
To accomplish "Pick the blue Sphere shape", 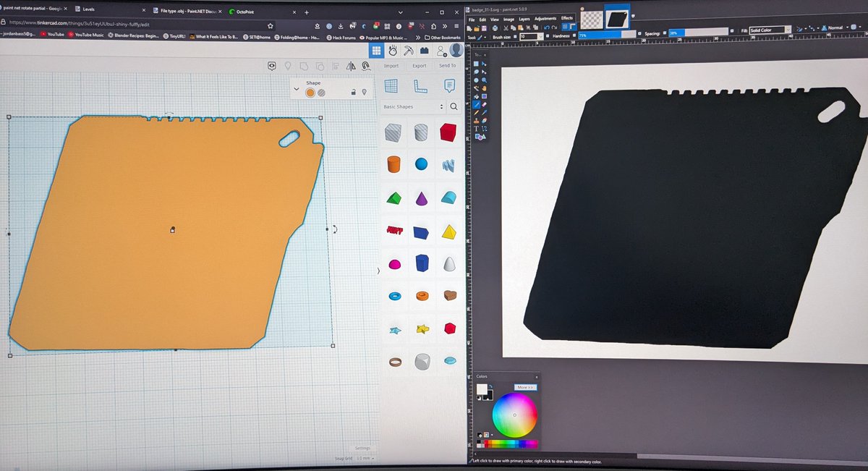I will point(421,164).
